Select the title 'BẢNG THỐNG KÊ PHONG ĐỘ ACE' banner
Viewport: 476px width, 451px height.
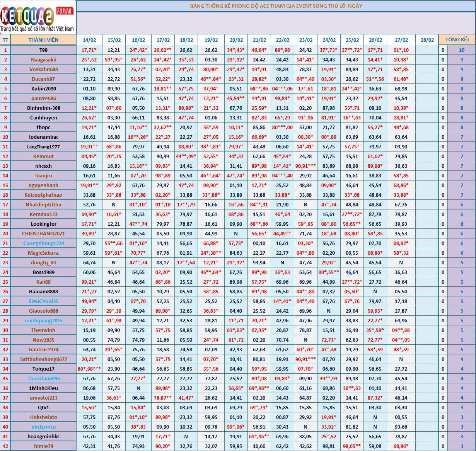(276, 6)
